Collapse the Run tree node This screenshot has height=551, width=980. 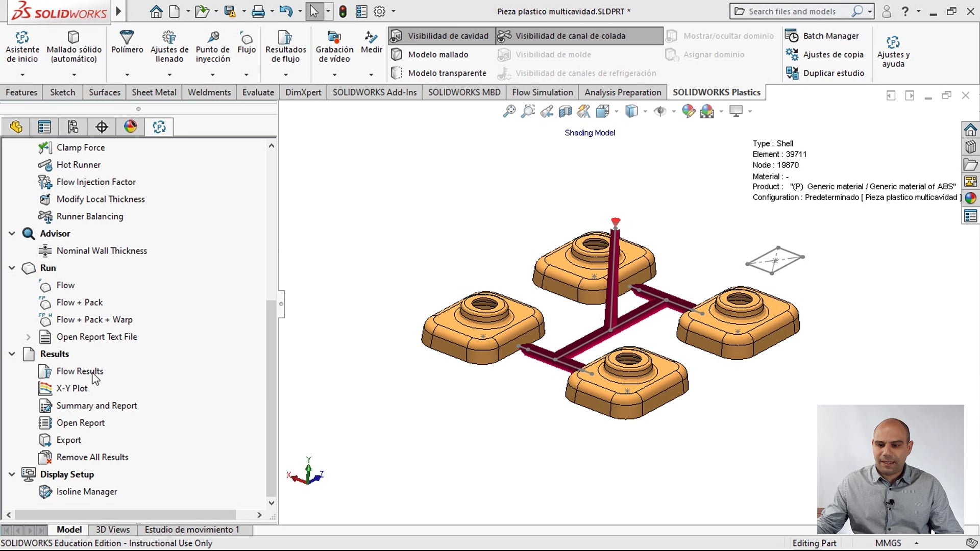click(x=12, y=268)
